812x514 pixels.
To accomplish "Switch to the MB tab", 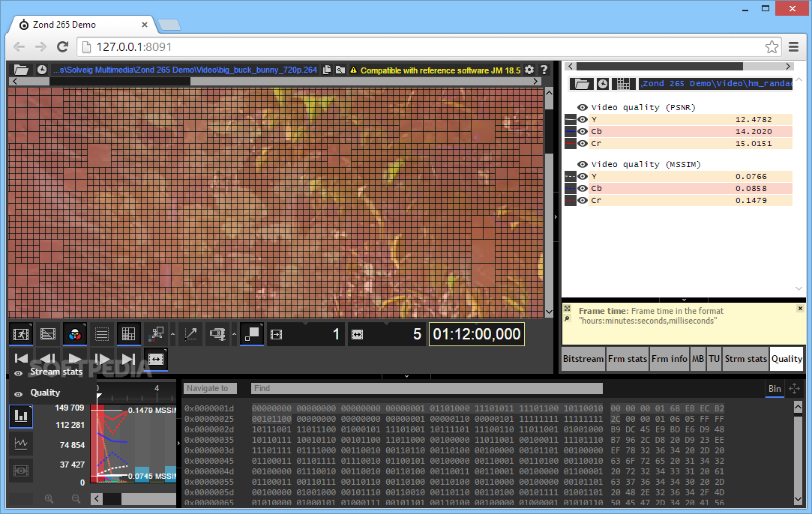I will (x=697, y=359).
